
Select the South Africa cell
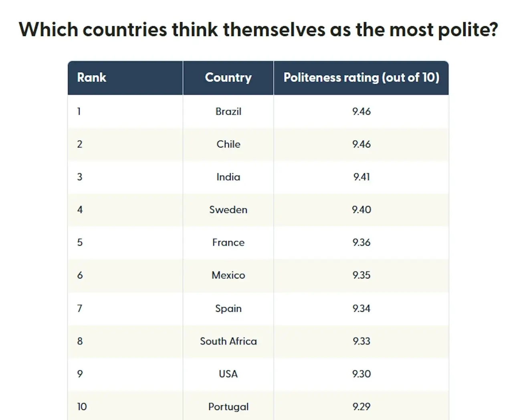228,341
